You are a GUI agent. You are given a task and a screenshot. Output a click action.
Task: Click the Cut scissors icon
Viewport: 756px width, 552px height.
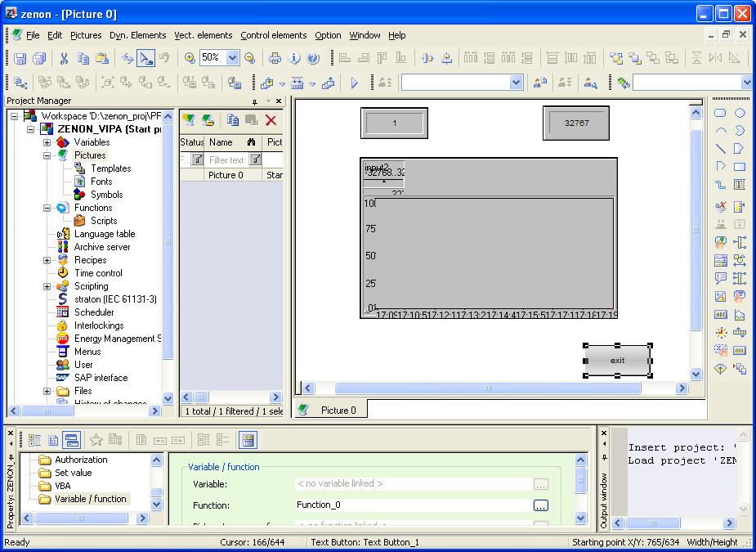coord(63,58)
